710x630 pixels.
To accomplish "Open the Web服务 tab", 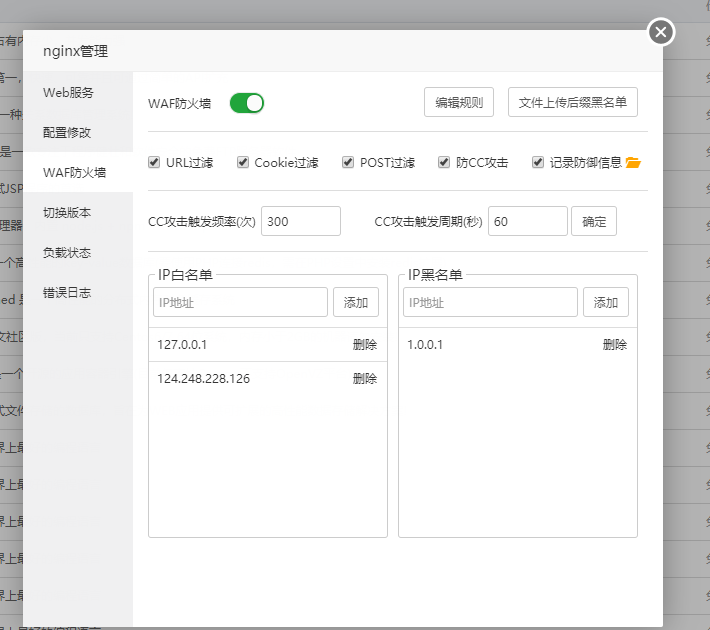I will tap(68, 92).
